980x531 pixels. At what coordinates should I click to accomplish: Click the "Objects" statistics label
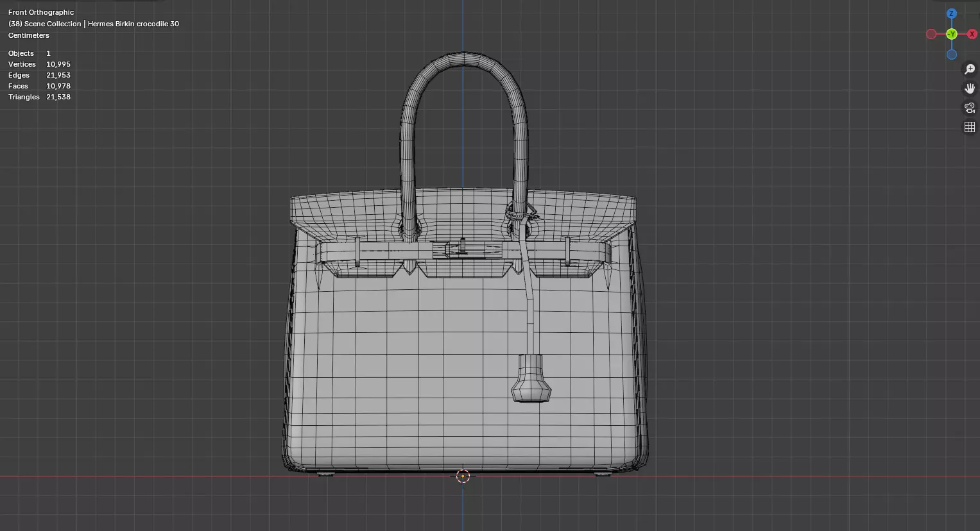21,53
